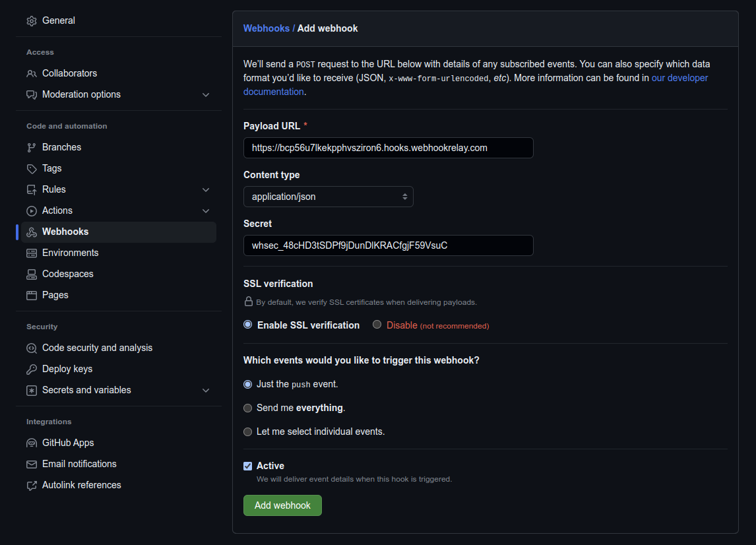Enable SSL verification radio button

click(247, 324)
